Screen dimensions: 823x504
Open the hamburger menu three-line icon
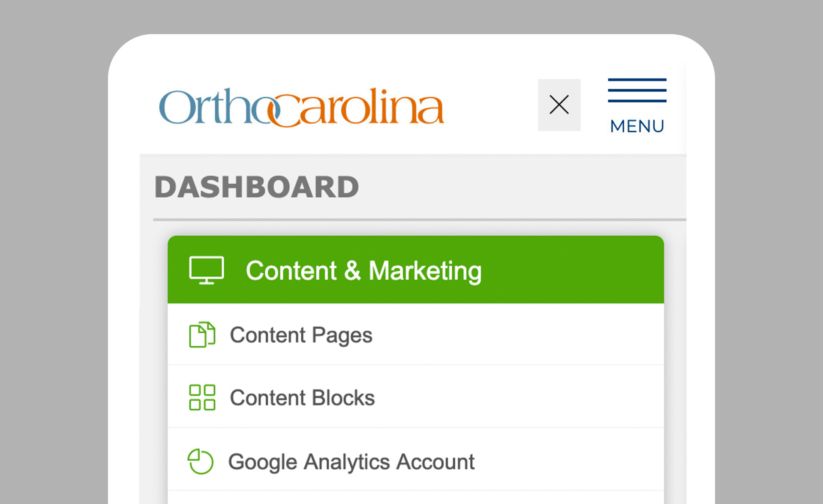pos(637,90)
